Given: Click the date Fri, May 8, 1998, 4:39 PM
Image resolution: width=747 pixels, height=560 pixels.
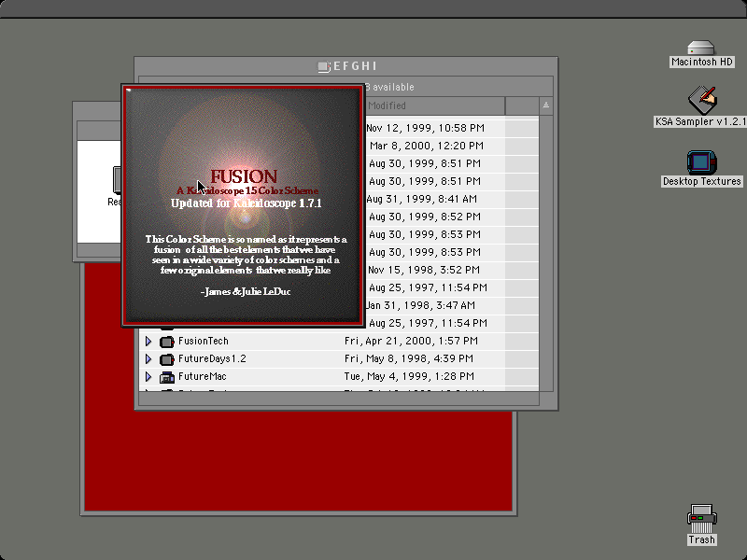Looking at the screenshot, I should pos(408,358).
